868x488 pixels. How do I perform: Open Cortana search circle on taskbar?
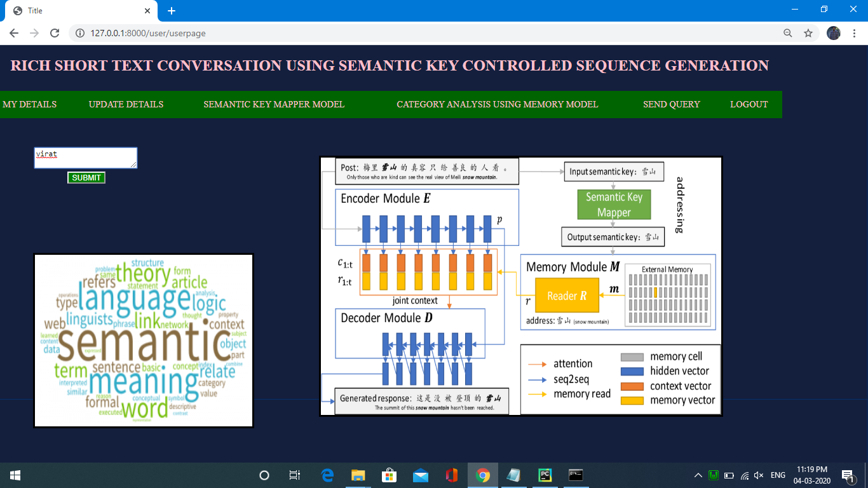click(264, 475)
